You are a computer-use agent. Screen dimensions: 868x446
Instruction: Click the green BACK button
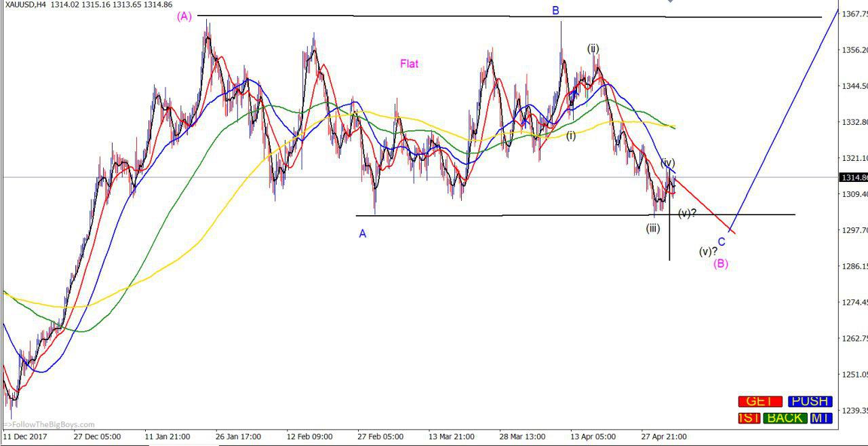click(785, 418)
